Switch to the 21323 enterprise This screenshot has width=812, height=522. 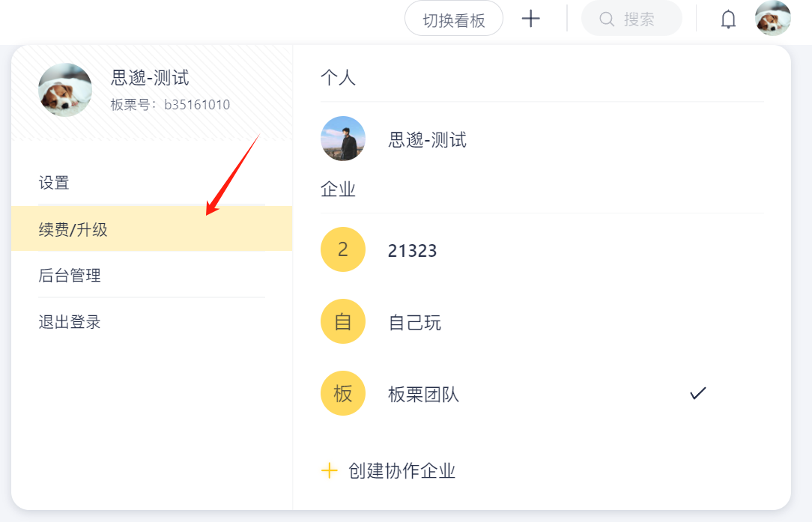click(412, 251)
